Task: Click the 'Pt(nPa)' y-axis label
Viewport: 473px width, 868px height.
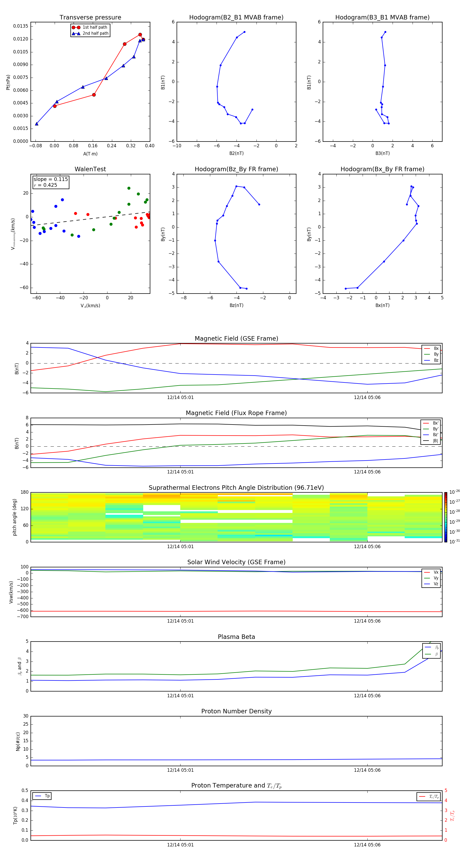Action: 8,82
